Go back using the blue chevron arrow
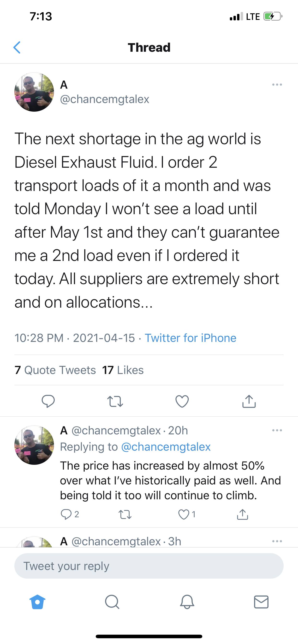Image resolution: width=298 pixels, height=644 pixels. click(x=17, y=47)
